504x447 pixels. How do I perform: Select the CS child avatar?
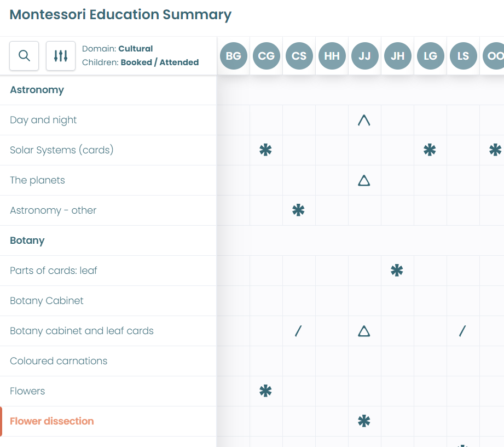(299, 56)
